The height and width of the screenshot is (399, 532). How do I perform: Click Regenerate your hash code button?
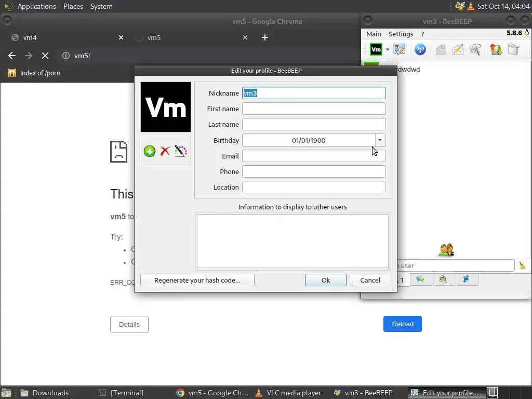coord(197,280)
